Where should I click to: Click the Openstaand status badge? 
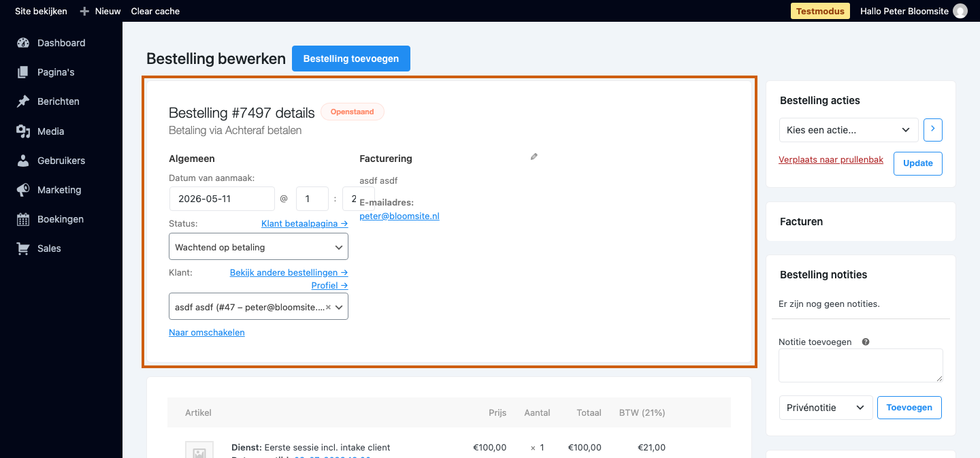[x=353, y=112]
